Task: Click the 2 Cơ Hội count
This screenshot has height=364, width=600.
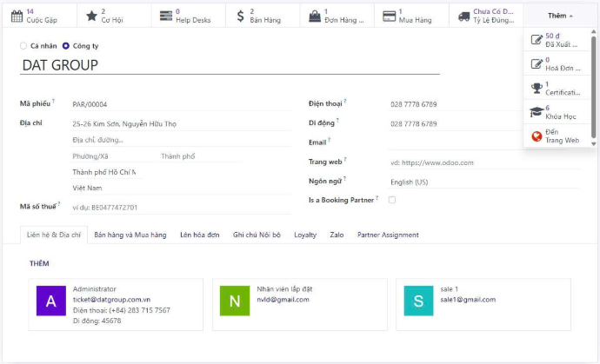Action: point(103,11)
